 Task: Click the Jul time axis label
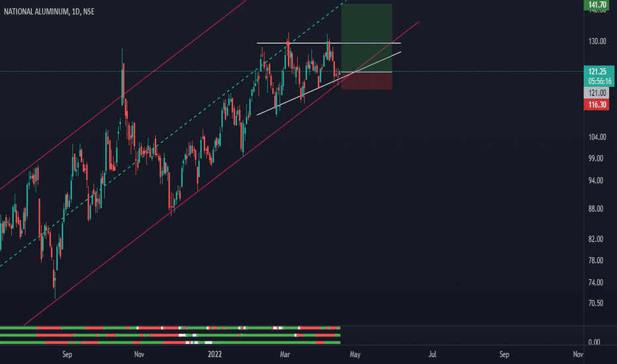[x=432, y=354]
